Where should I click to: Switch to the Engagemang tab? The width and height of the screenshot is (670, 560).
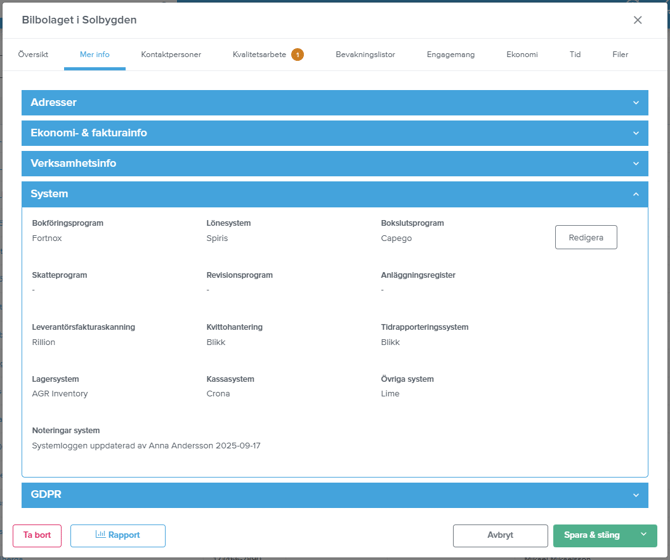click(450, 54)
